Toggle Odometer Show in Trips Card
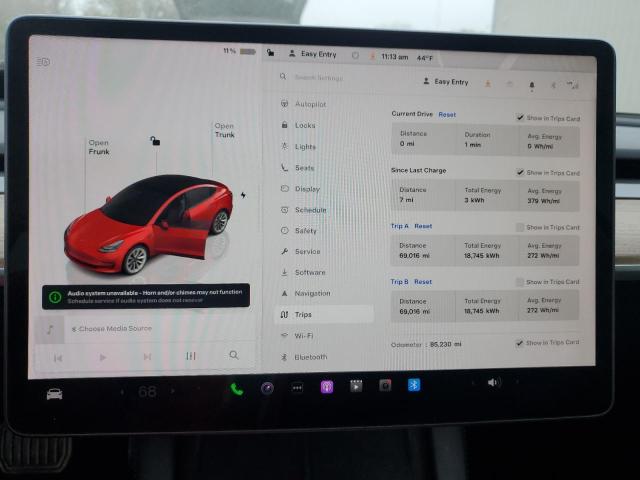This screenshot has width=640, height=480. click(x=519, y=343)
